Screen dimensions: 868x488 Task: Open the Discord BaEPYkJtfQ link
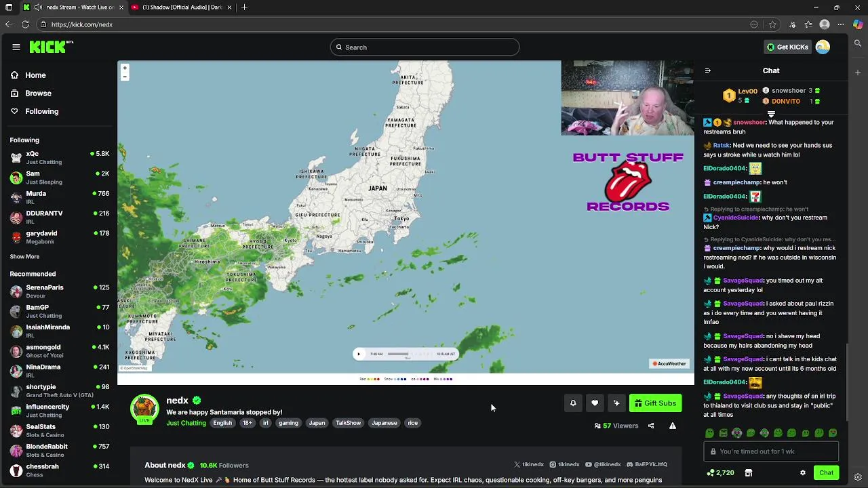point(647,465)
